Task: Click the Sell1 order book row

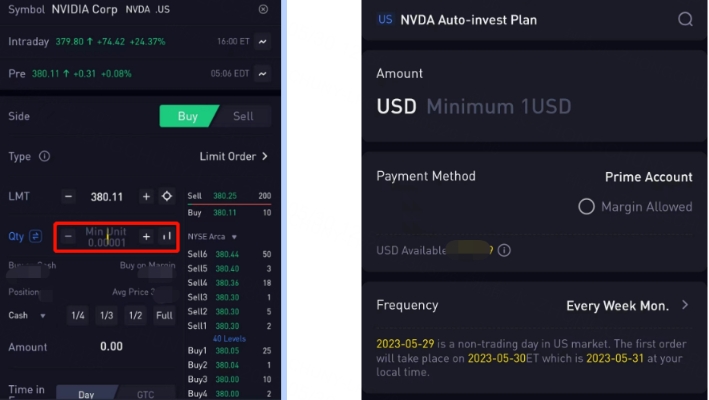Action: 229,326
